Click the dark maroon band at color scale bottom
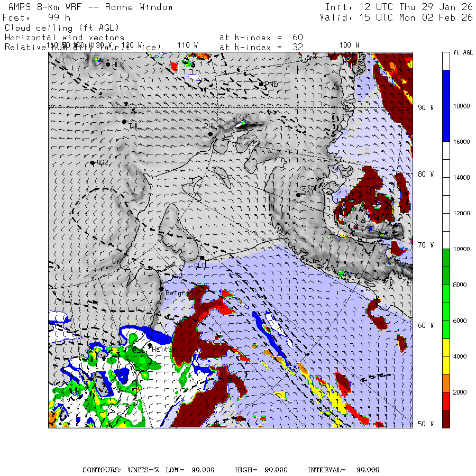The height and width of the screenshot is (476, 476). (446, 419)
